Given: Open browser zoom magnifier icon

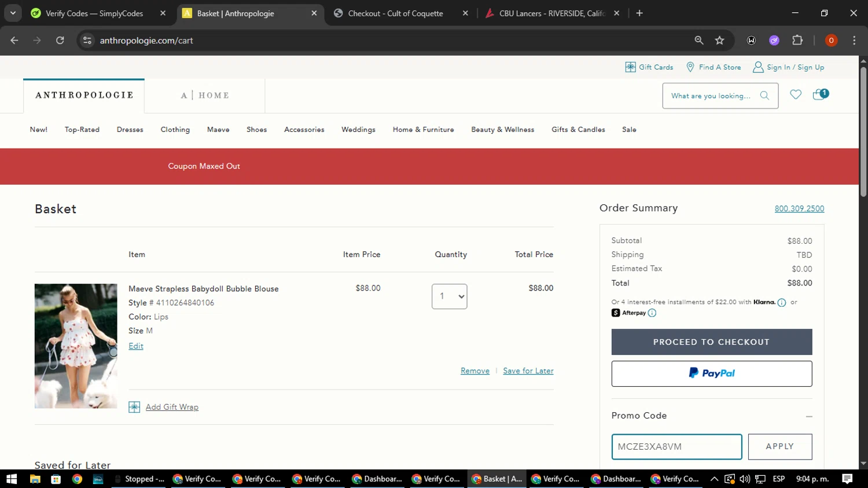Looking at the screenshot, I should pyautogui.click(x=699, y=40).
